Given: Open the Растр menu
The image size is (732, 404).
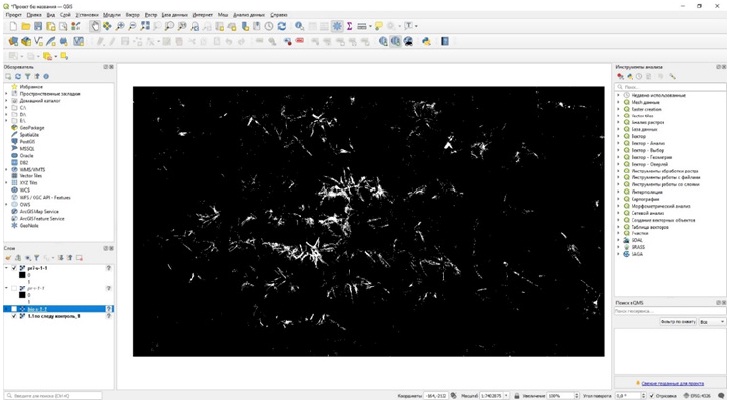Looking at the screenshot, I should click(x=151, y=15).
